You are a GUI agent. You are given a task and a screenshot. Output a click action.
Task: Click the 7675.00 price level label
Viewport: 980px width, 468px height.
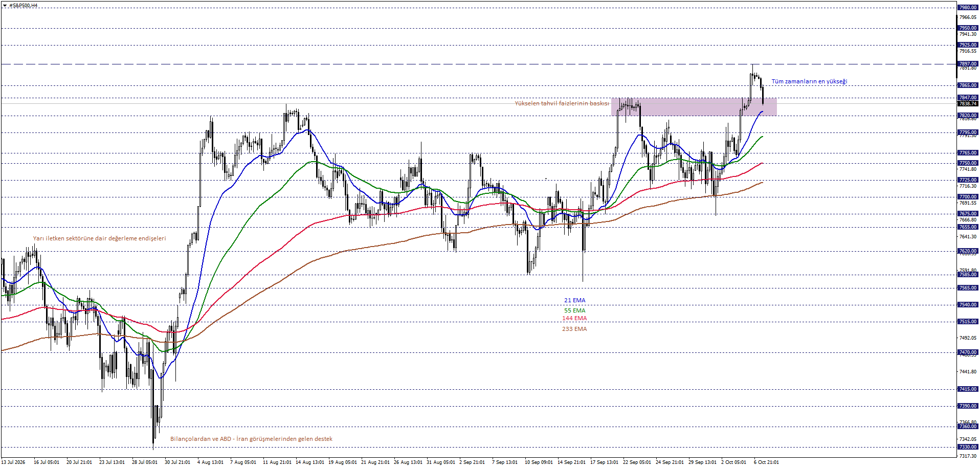[x=968, y=214]
